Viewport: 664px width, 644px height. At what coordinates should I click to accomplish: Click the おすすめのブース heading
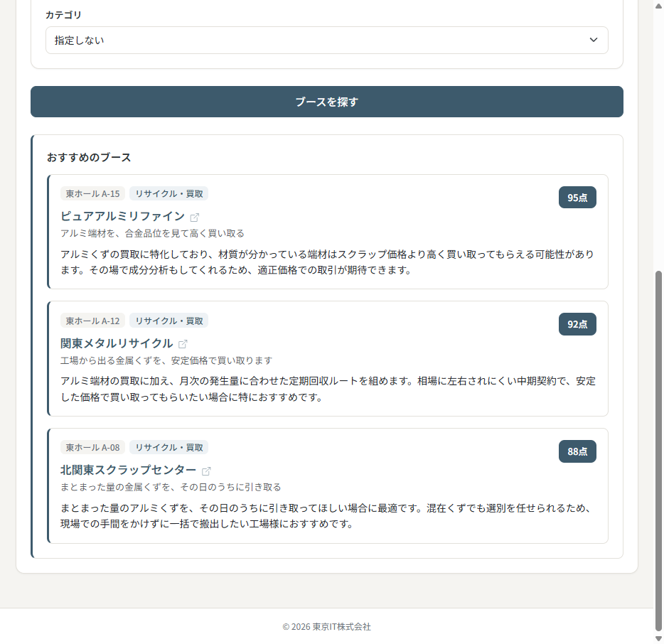tap(89, 157)
